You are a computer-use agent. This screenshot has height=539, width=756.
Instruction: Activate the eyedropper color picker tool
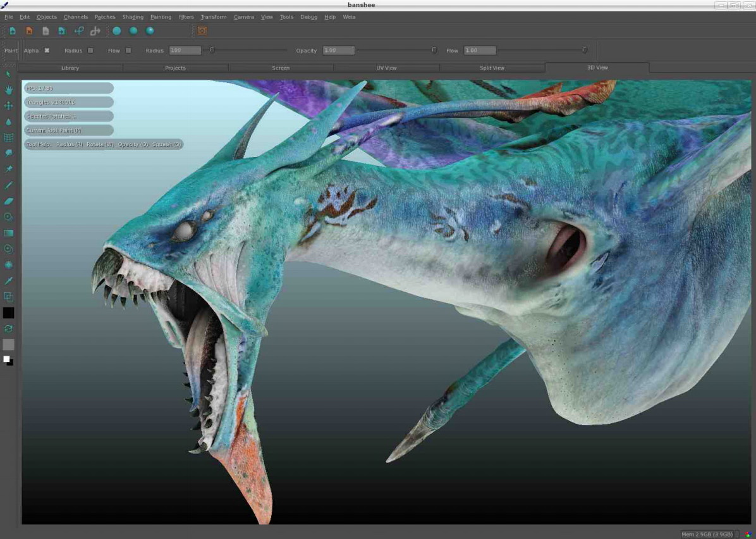[8, 280]
